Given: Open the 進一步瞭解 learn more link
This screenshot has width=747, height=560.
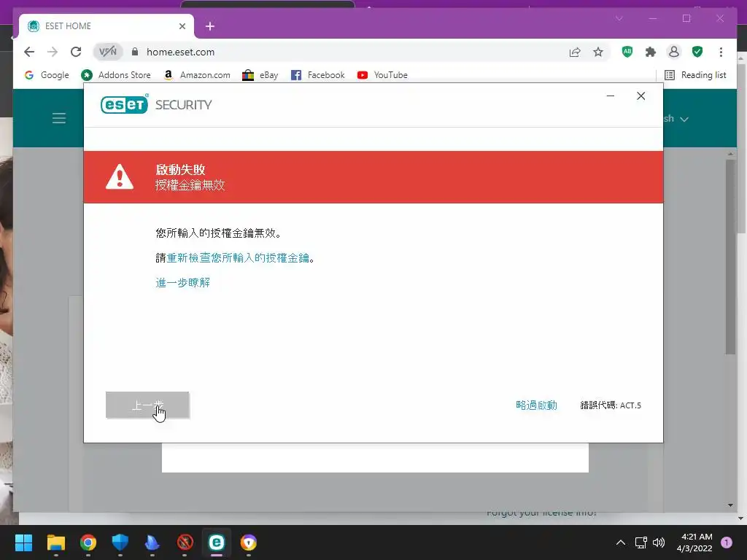Looking at the screenshot, I should pyautogui.click(x=182, y=282).
